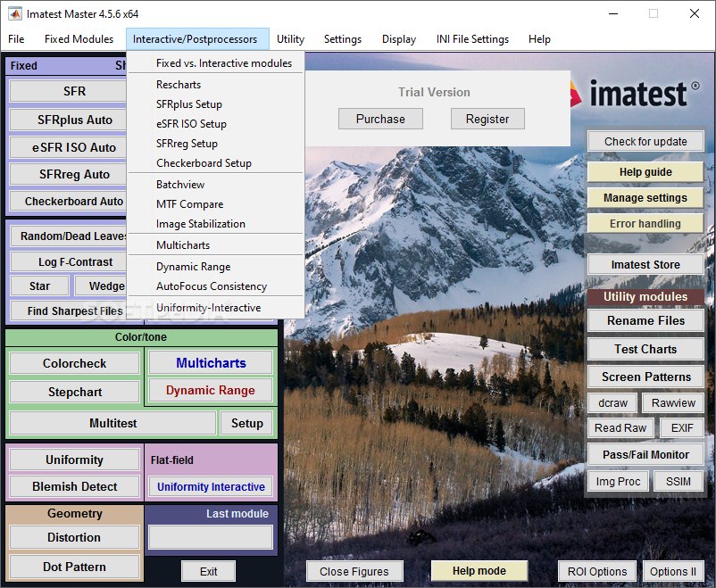Open the Colorcheck module
Screen dimensions: 716x588
pos(74,363)
